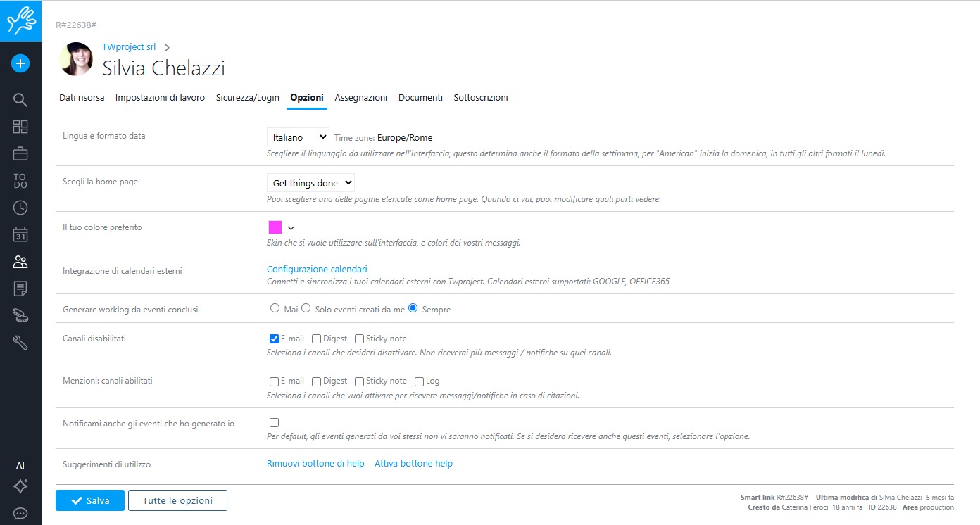980x525 pixels.
Task: Open the Configurazione calendari link
Action: pos(317,270)
